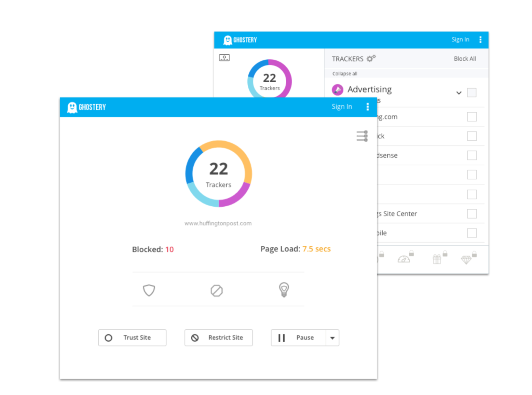Open the detailed view list icon
This screenshot has width=532, height=395.
[362, 136]
